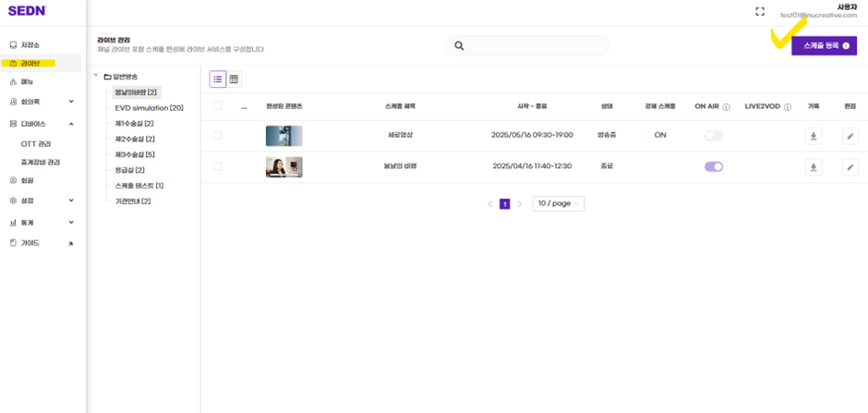This screenshot has width=868, height=413.
Task: Open the 가이드 menu label
Action: tap(30, 243)
